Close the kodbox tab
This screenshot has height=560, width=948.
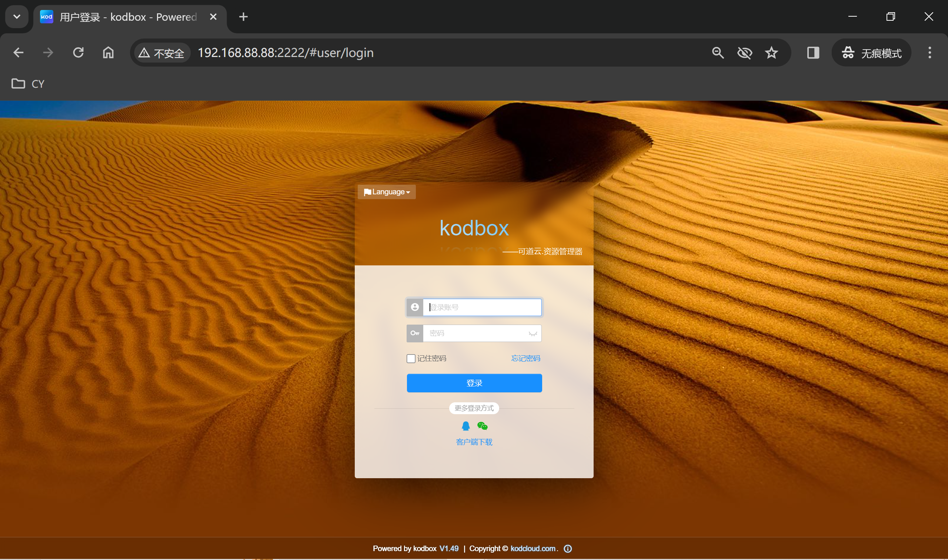coord(213,17)
